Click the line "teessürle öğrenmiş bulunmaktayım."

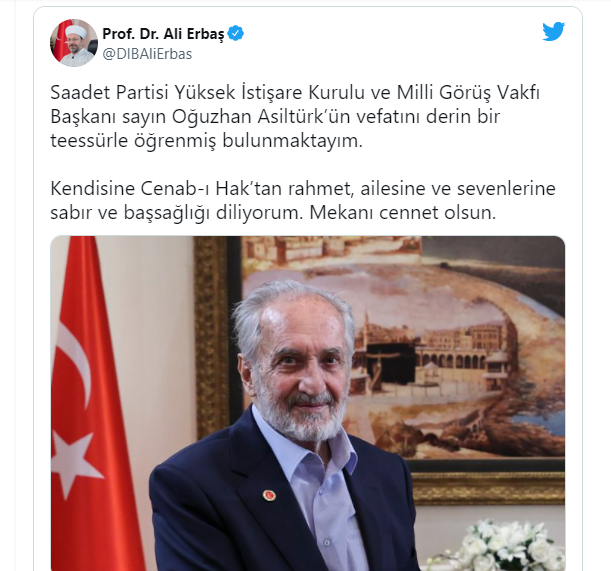pyautogui.click(x=207, y=141)
